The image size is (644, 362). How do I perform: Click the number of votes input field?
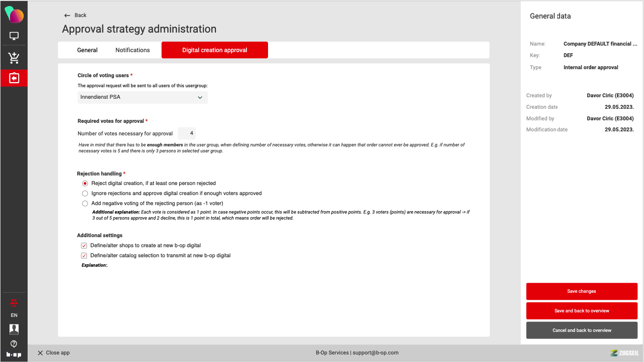click(187, 133)
